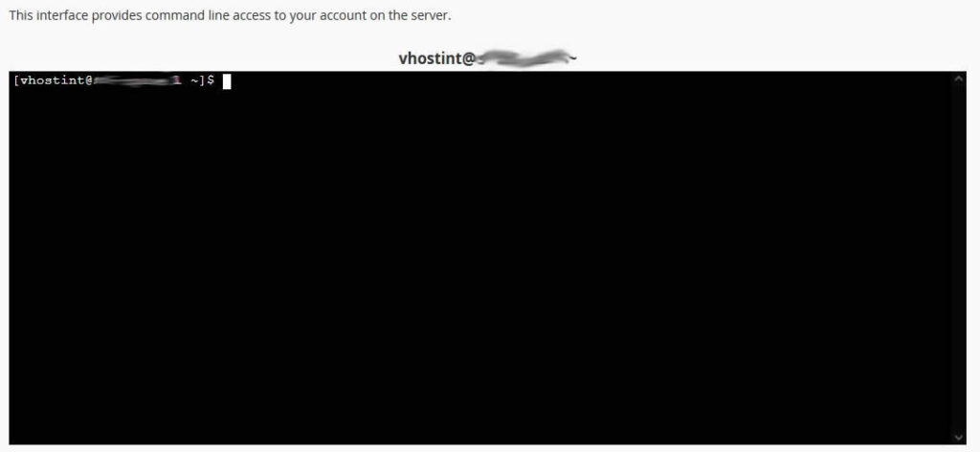Click the vhostint prompt username text
The height and width of the screenshot is (452, 980).
[53, 80]
